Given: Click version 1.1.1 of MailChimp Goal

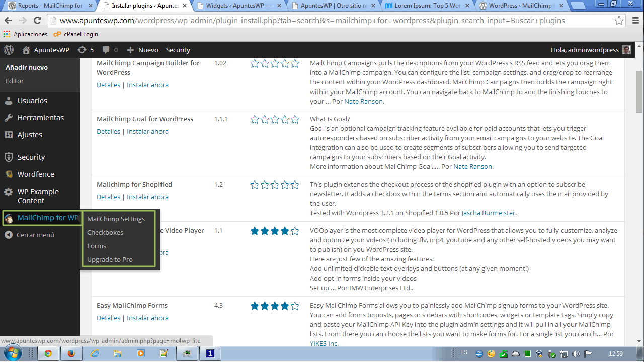Looking at the screenshot, I should 221,119.
